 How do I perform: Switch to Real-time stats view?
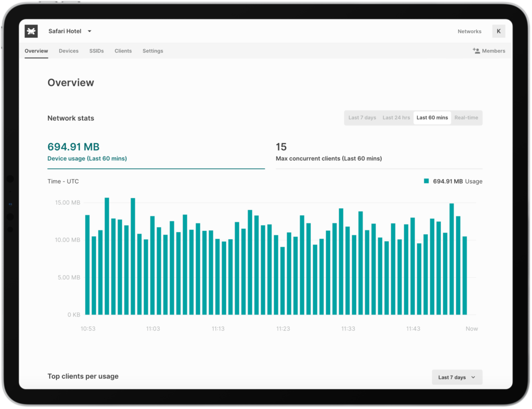point(466,118)
